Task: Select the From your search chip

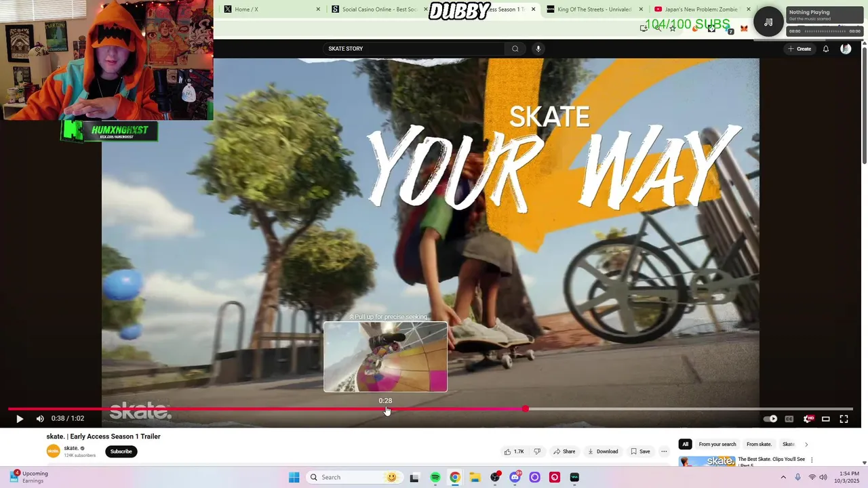Action: tap(717, 445)
